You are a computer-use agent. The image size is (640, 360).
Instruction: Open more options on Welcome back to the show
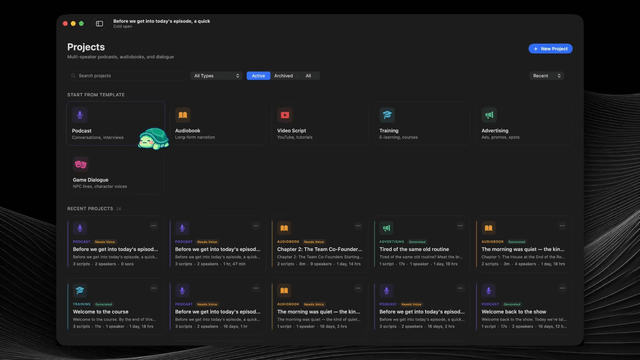(562, 288)
